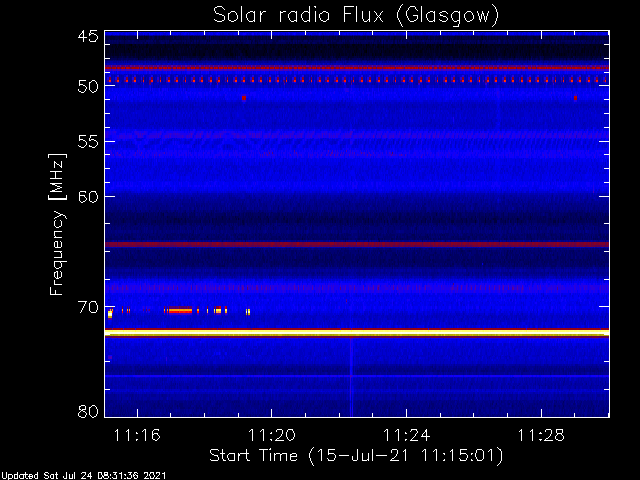Click the 11:20 time axis label
Viewport: 640px width, 480px height.
[272, 435]
